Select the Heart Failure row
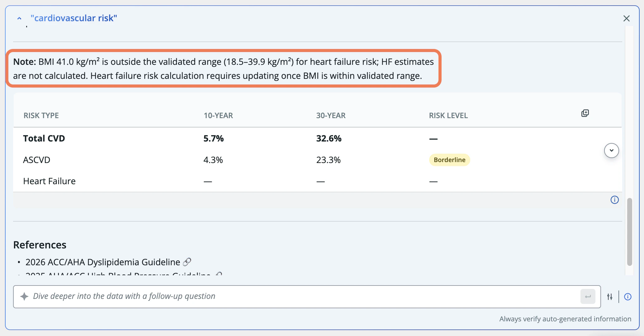 tap(49, 181)
